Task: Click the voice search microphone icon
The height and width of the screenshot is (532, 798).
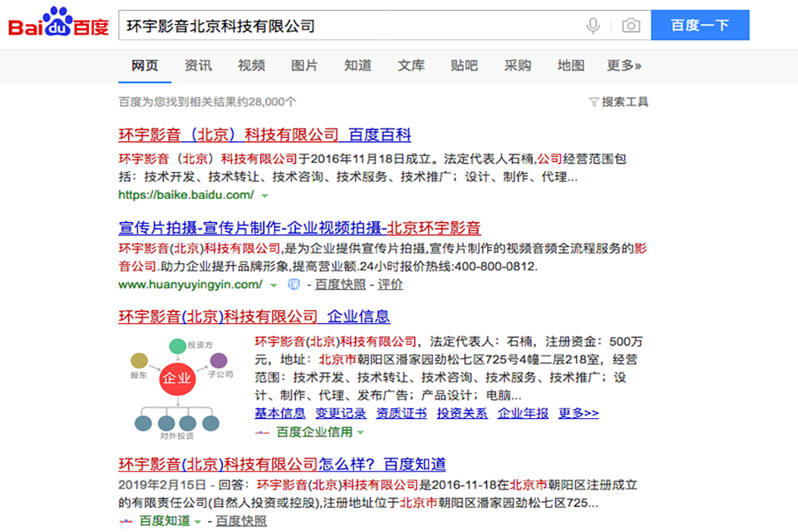Action: click(x=593, y=25)
